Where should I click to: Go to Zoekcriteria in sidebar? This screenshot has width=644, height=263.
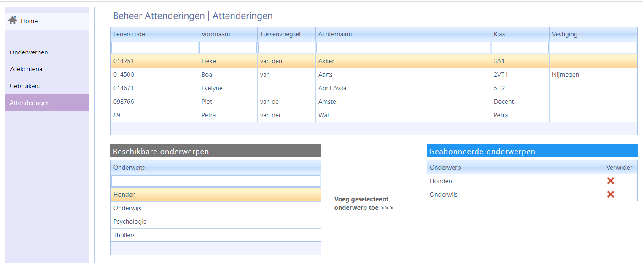click(x=26, y=69)
